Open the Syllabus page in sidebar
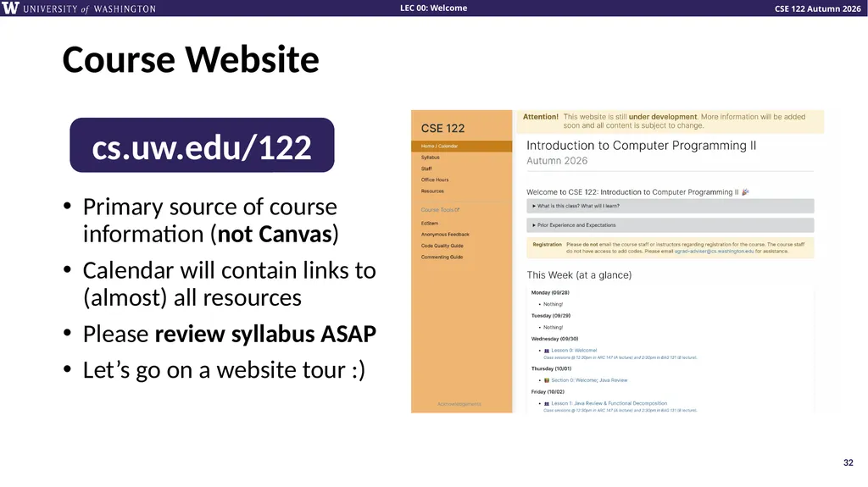 [430, 158]
